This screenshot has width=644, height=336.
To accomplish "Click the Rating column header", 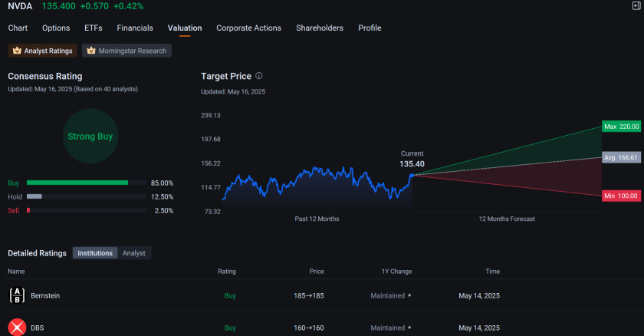I will click(x=227, y=271).
